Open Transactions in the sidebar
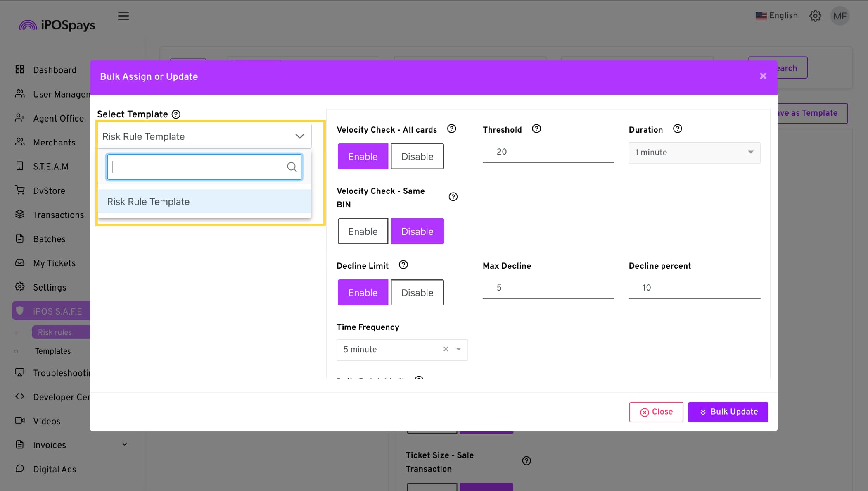 tap(58, 215)
